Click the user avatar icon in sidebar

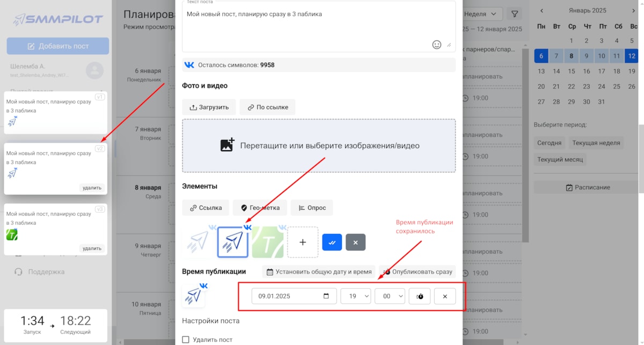(x=94, y=70)
